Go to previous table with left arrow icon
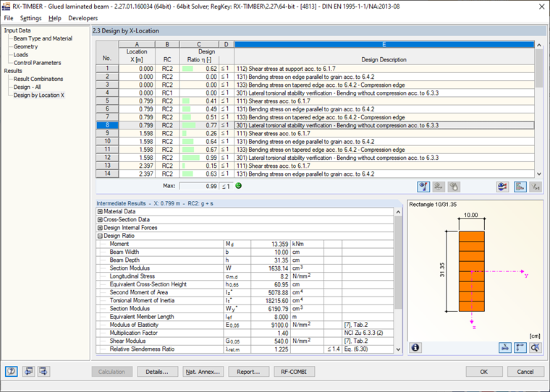Screen dimensions: 550x392 [28, 371]
